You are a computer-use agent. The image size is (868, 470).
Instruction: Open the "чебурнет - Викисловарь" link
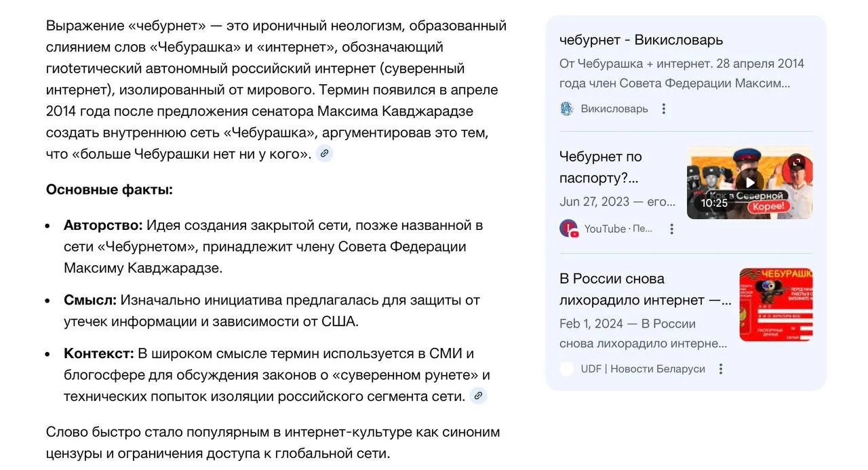641,40
